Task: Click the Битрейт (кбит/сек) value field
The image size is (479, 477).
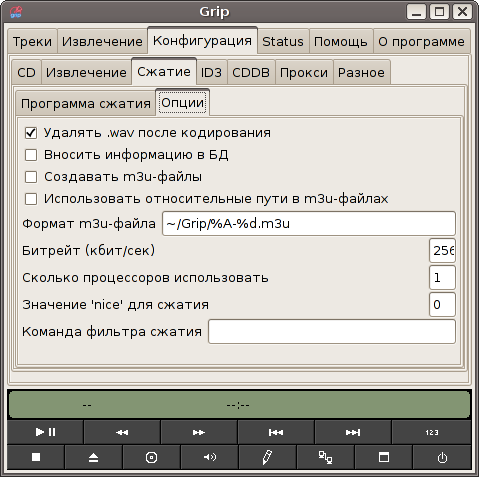Action: click(442, 250)
